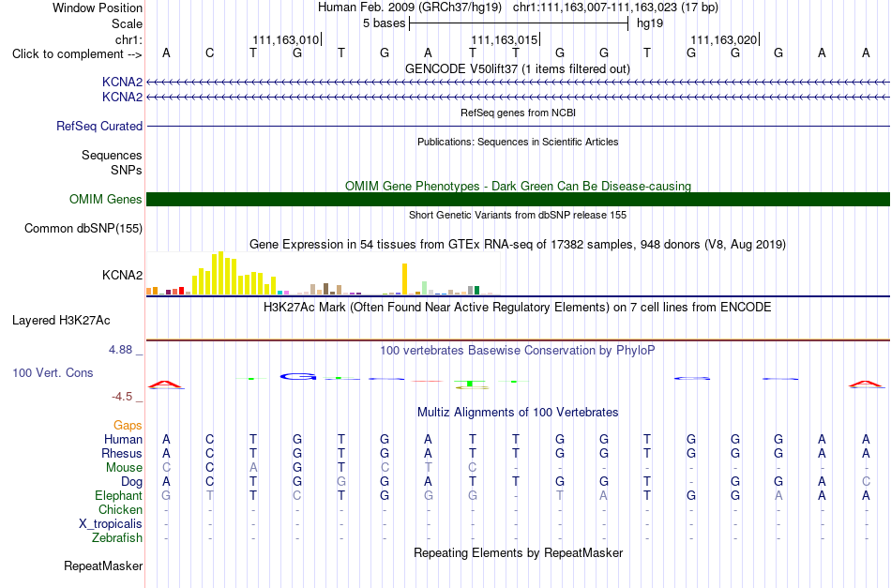Image resolution: width=891 pixels, height=588 pixels.
Task: Click the chr1: ruler label
Action: [x=128, y=39]
